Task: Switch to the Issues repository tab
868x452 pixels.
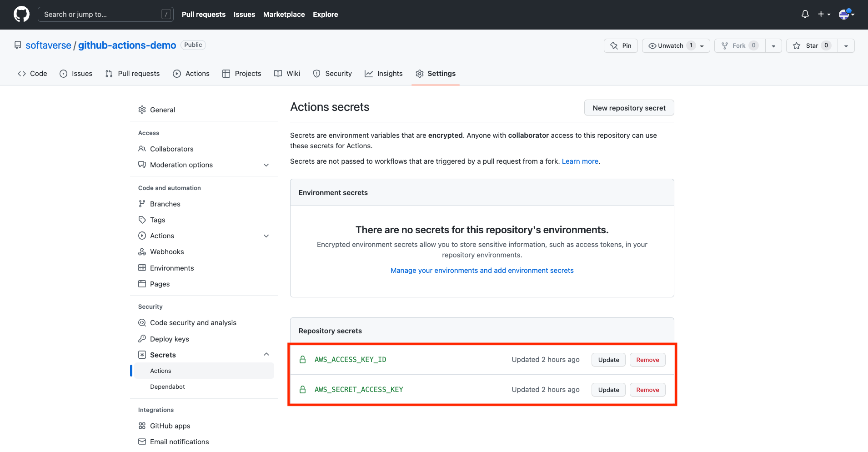Action: click(x=76, y=74)
